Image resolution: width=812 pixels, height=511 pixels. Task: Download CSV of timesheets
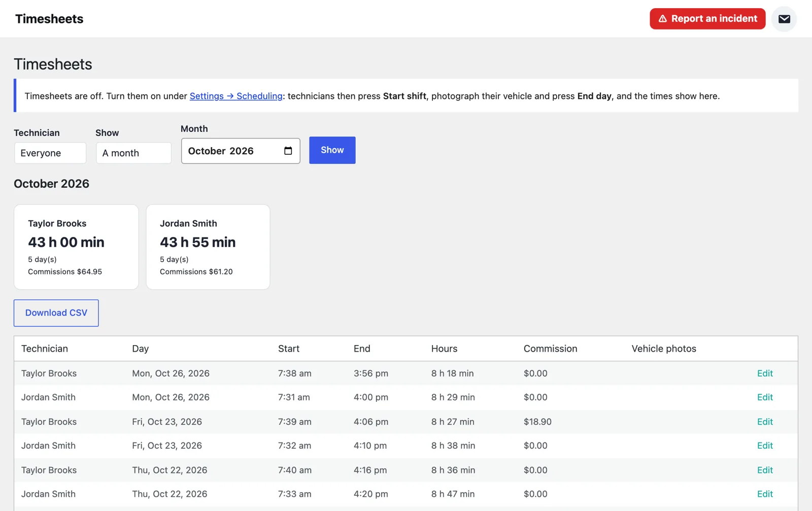[56, 313]
